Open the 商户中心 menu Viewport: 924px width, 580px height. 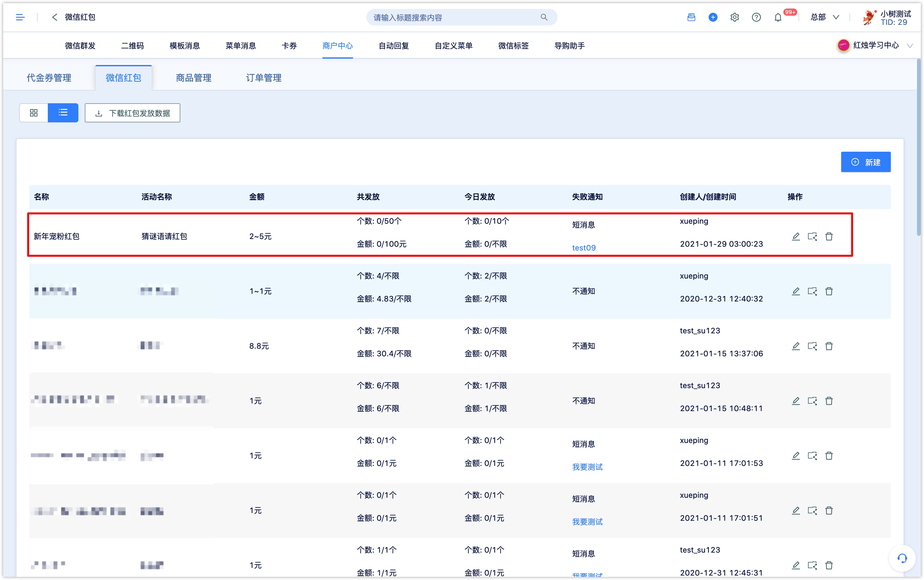337,46
